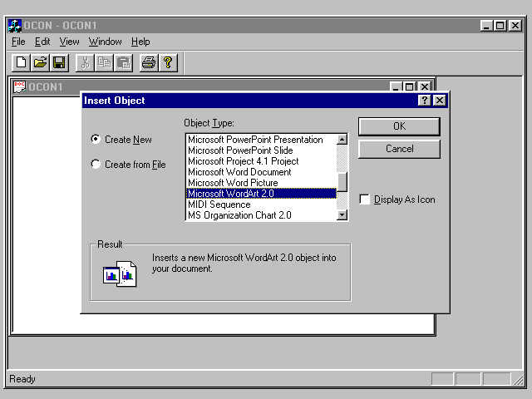Click the New document toolbar icon

pyautogui.click(x=21, y=62)
